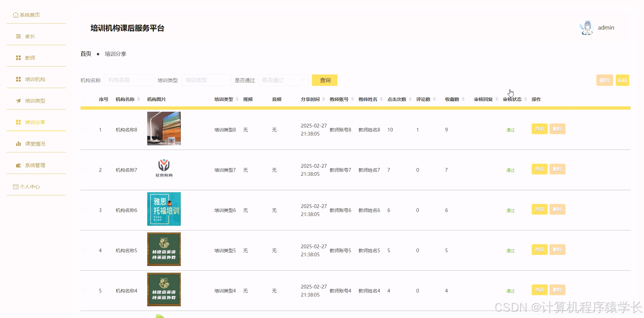Click the 教师姓名4 cell
644x318 pixels.
(x=369, y=291)
